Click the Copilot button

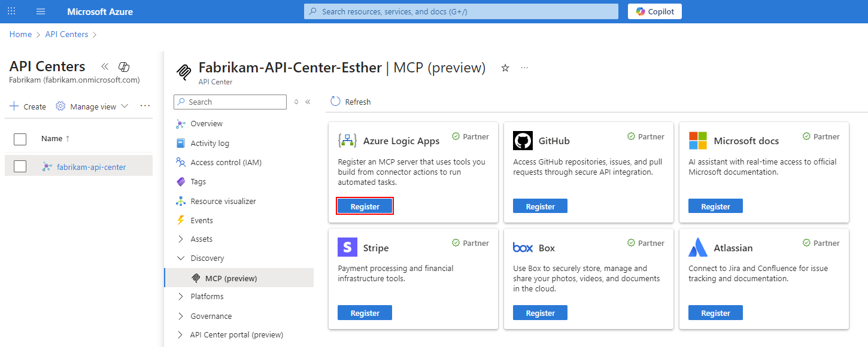[x=655, y=11]
